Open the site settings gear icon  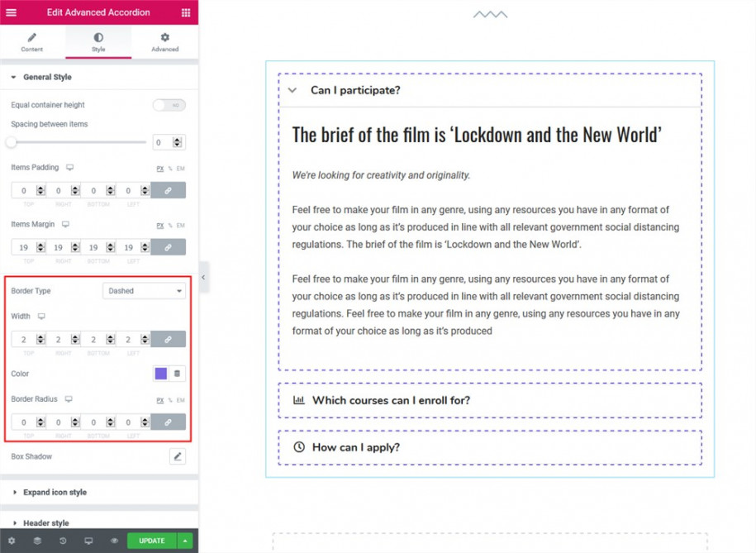[12, 541]
